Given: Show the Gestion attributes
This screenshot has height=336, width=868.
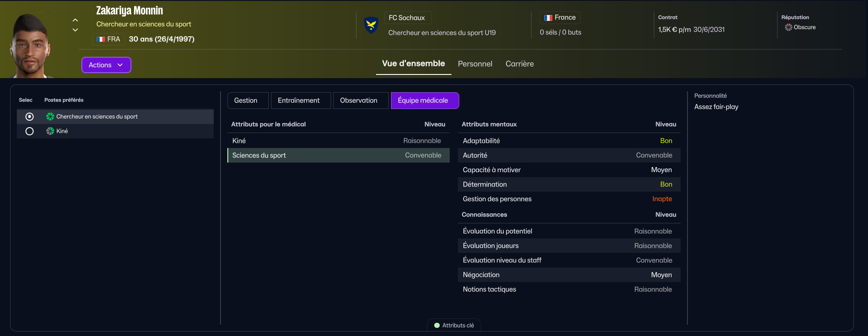Looking at the screenshot, I should click(x=246, y=101).
